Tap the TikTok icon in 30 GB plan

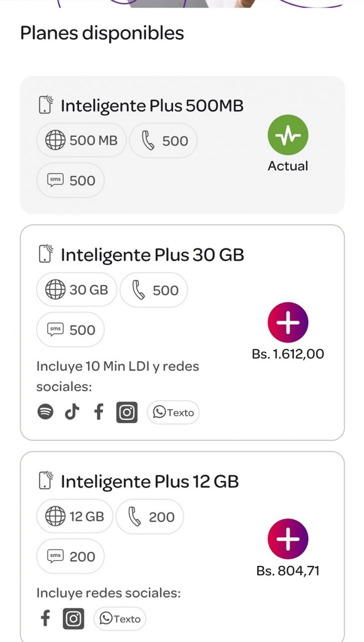(72, 412)
